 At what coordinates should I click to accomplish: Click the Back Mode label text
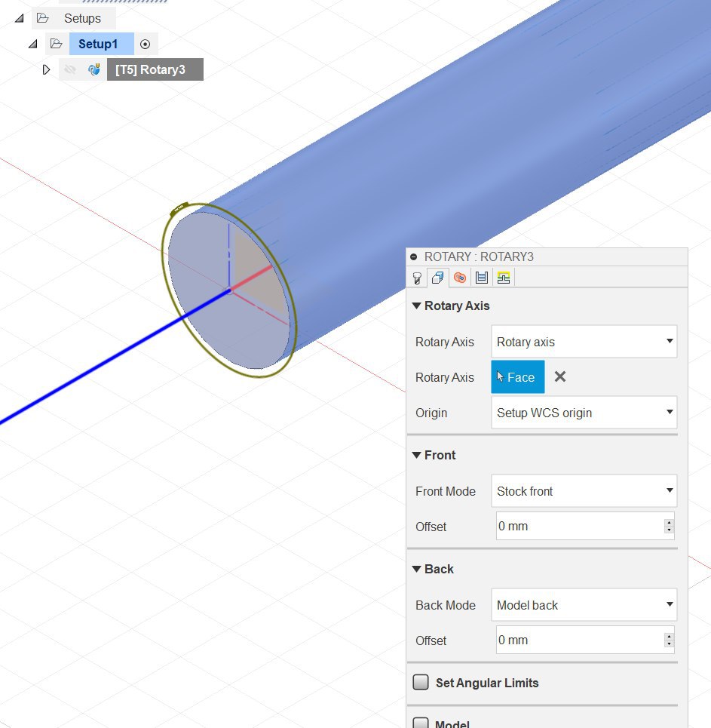coord(446,605)
